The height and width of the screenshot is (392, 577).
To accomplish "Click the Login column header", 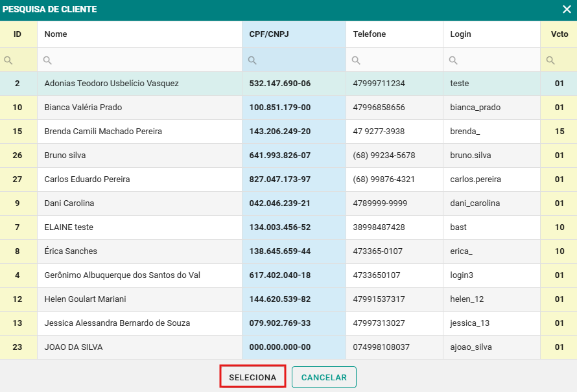I will coord(460,34).
